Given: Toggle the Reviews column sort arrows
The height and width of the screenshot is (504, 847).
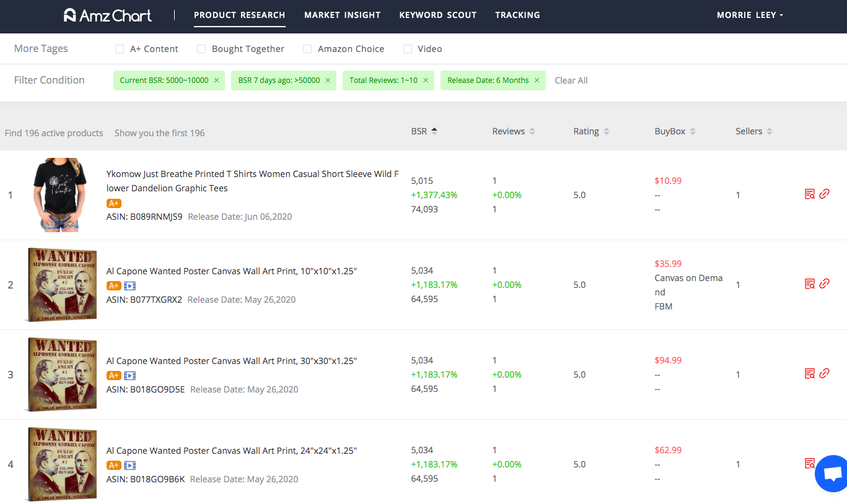Looking at the screenshot, I should 532,131.
